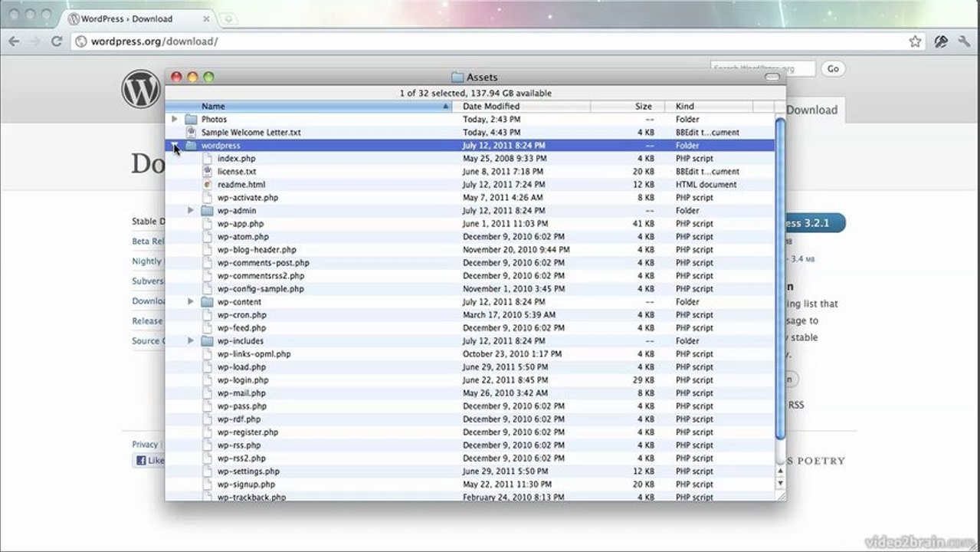Image resolution: width=980 pixels, height=552 pixels.
Task: Open the Nightly sidebar link
Action: tap(148, 261)
